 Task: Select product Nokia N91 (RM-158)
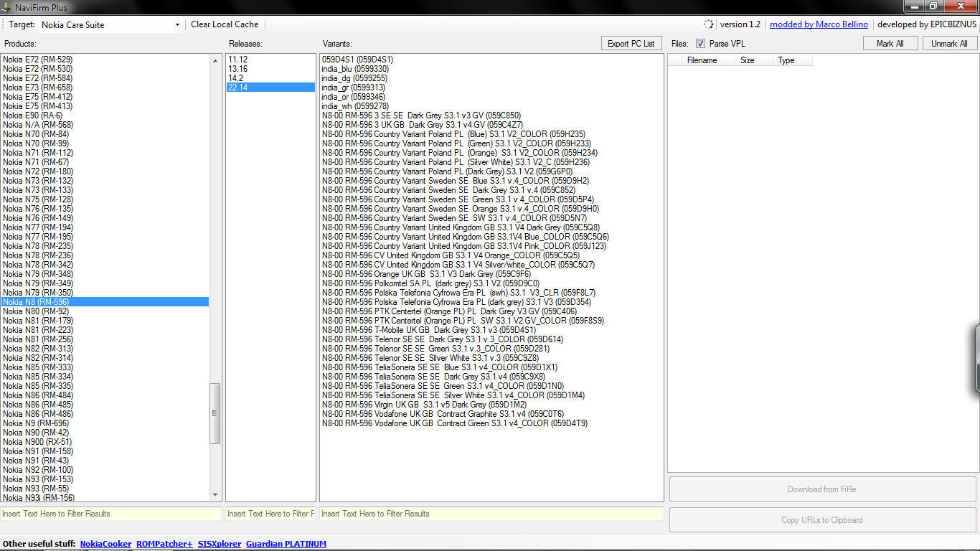pyautogui.click(x=105, y=451)
